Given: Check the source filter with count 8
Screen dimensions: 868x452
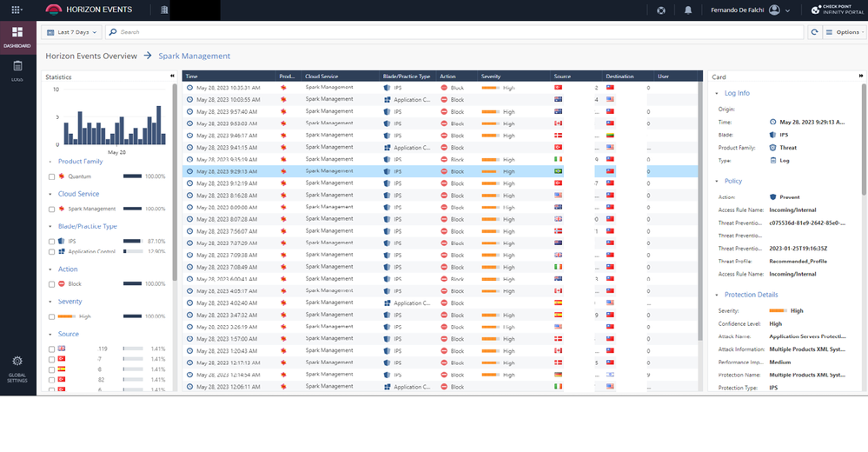Looking at the screenshot, I should pyautogui.click(x=51, y=369).
